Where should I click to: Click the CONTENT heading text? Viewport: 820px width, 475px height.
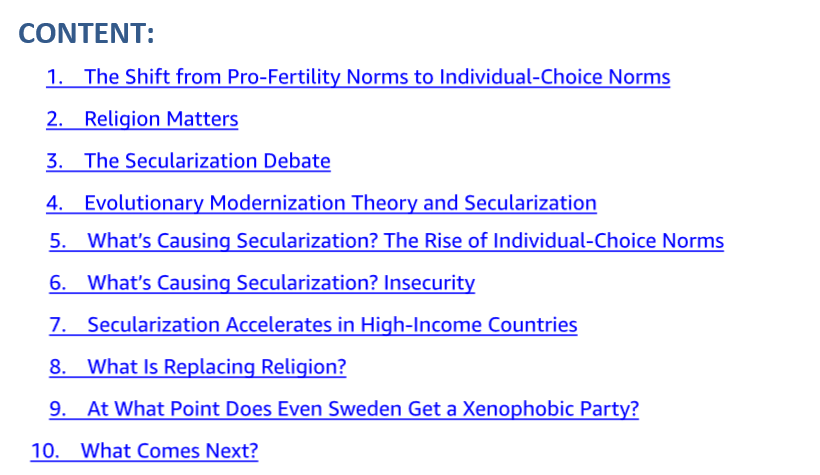coord(87,34)
